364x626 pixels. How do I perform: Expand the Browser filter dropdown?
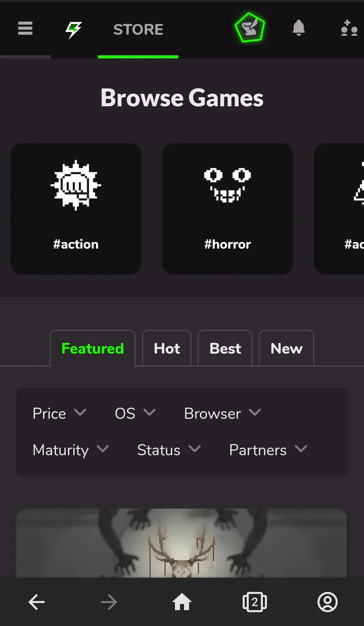(x=222, y=413)
